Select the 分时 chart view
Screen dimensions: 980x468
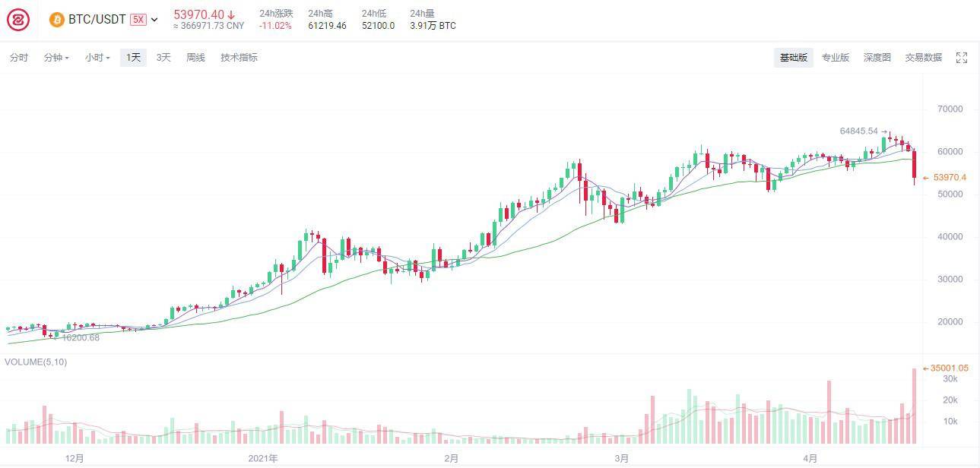18,58
